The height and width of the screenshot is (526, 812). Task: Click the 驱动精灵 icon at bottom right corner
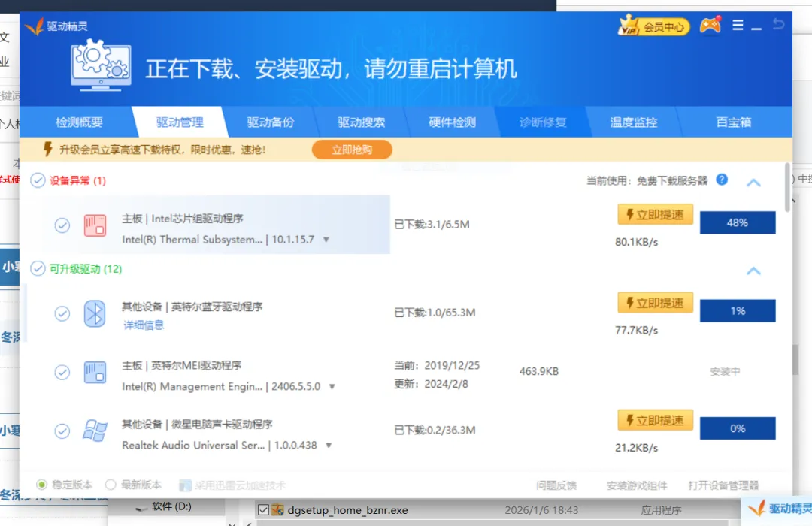pyautogui.click(x=756, y=509)
